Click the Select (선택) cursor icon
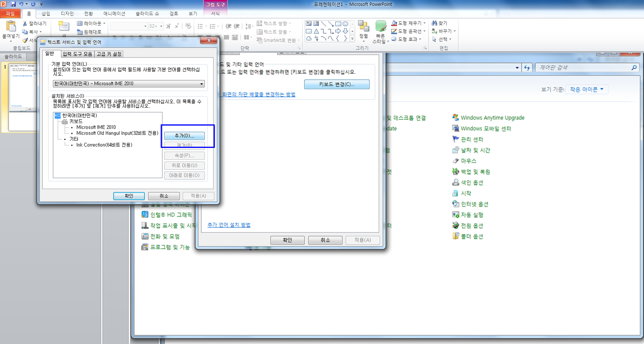 [435, 39]
